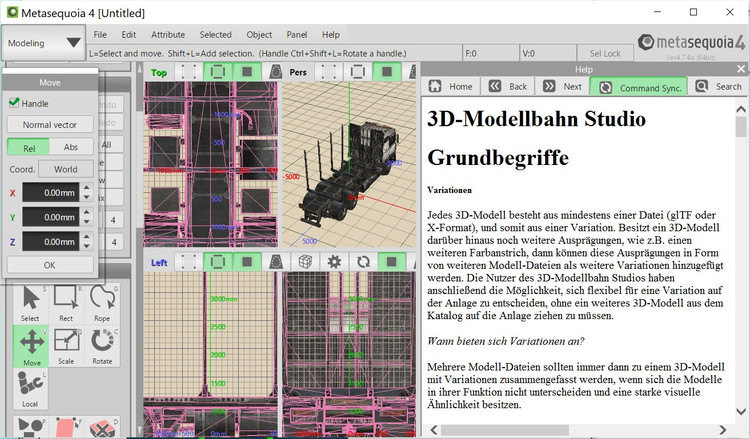Switch to the Rotate tool

point(102,346)
